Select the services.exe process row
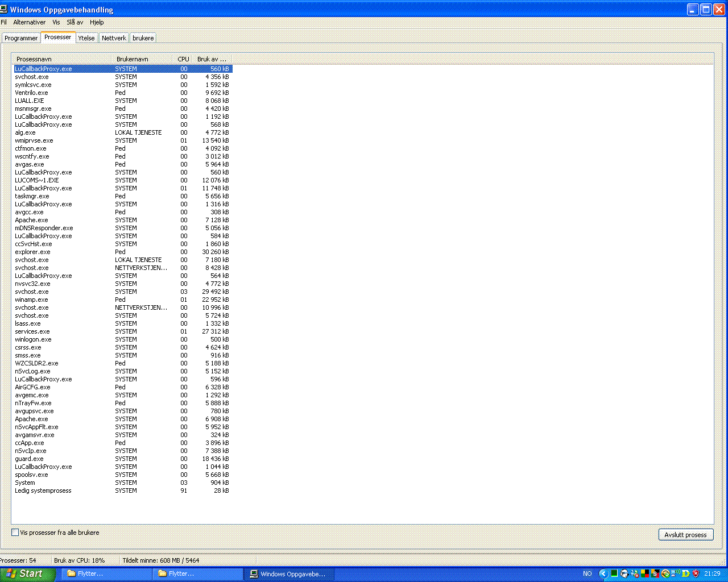The width and height of the screenshot is (728, 582). (123, 331)
